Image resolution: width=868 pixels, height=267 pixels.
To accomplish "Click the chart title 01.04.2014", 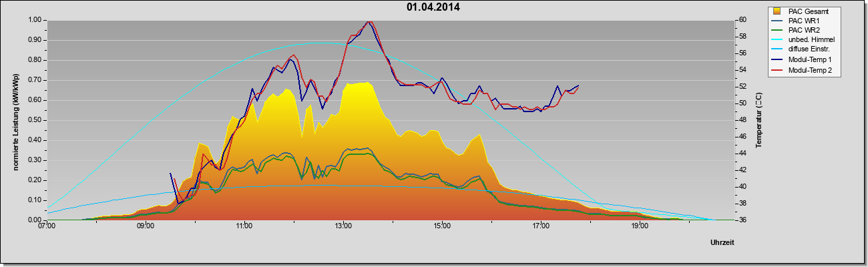I will [x=433, y=7].
